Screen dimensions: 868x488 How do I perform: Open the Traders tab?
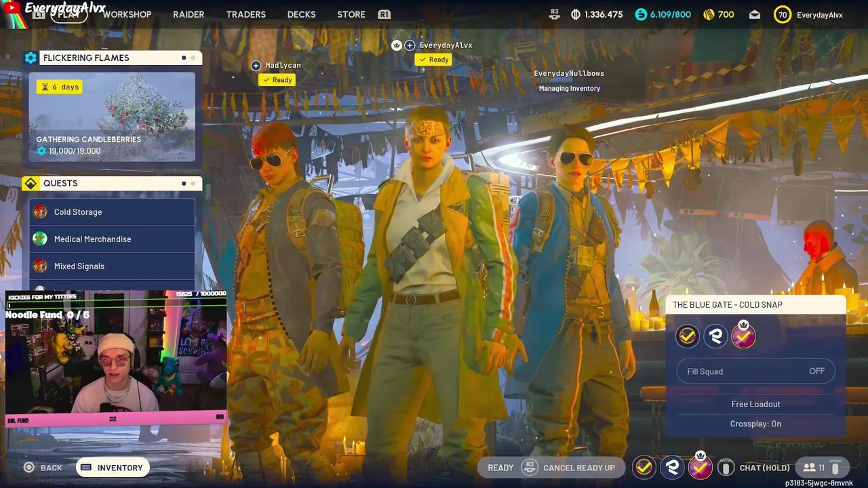[x=246, y=14]
